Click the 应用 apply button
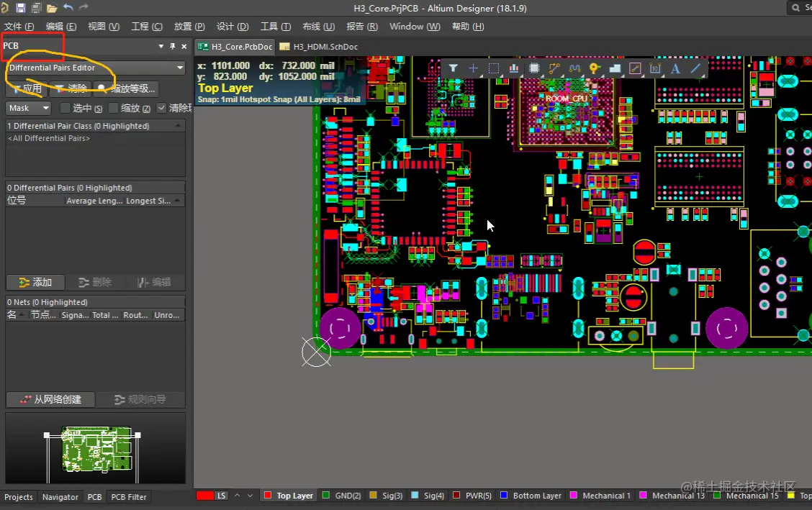The height and width of the screenshot is (510, 812). pos(27,88)
